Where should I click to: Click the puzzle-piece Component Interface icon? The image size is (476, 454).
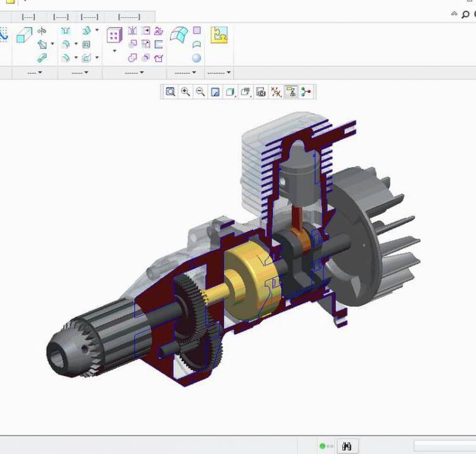[x=219, y=35]
